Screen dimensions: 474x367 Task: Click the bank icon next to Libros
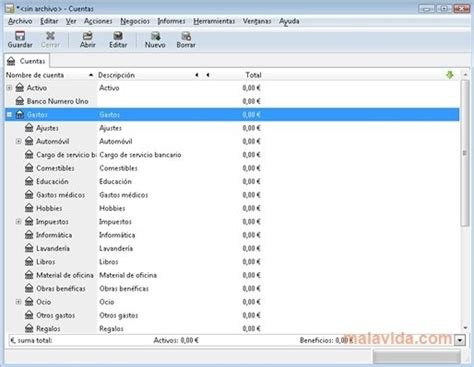point(29,262)
